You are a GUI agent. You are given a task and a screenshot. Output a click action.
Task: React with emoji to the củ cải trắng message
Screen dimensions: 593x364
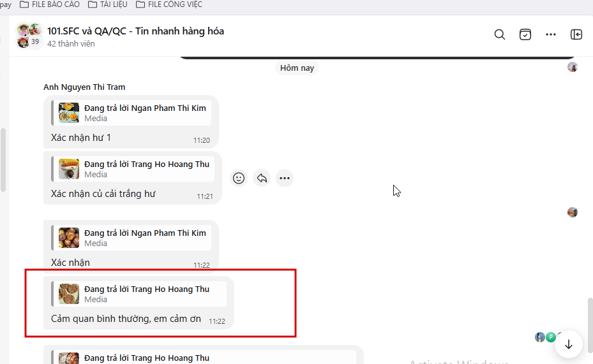click(x=239, y=178)
